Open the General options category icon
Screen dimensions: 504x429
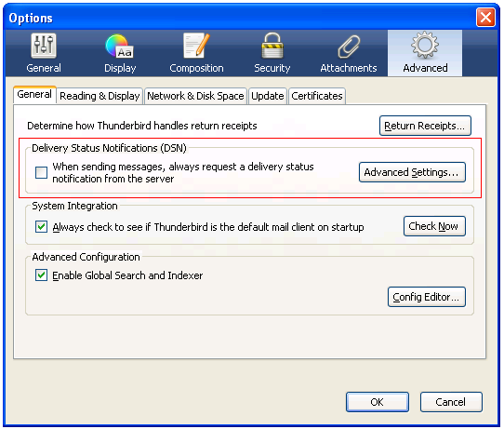[44, 53]
